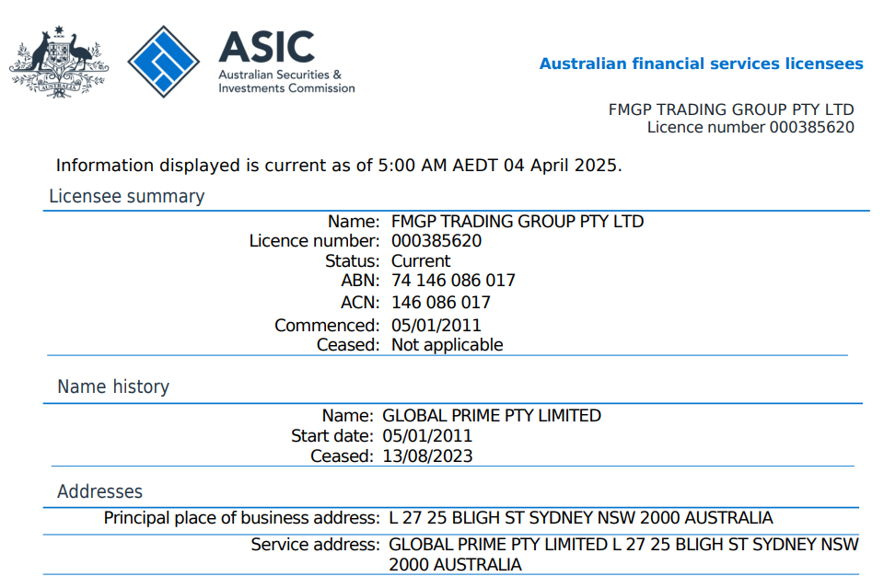The image size is (884, 588).
Task: Click the former name GLOBAL PRIME PTY LIMITED
Action: point(492,415)
